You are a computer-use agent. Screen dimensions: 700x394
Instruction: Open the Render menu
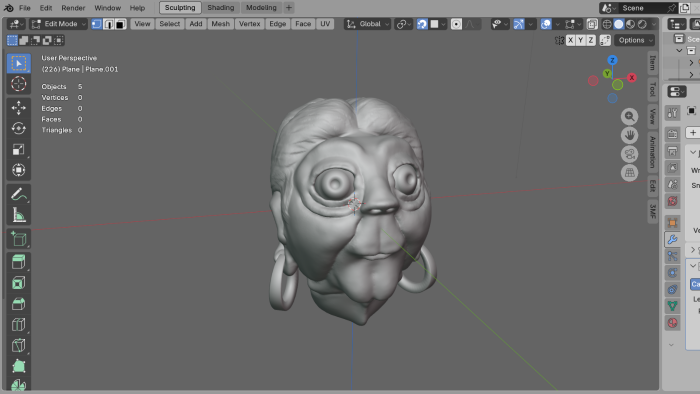click(73, 8)
